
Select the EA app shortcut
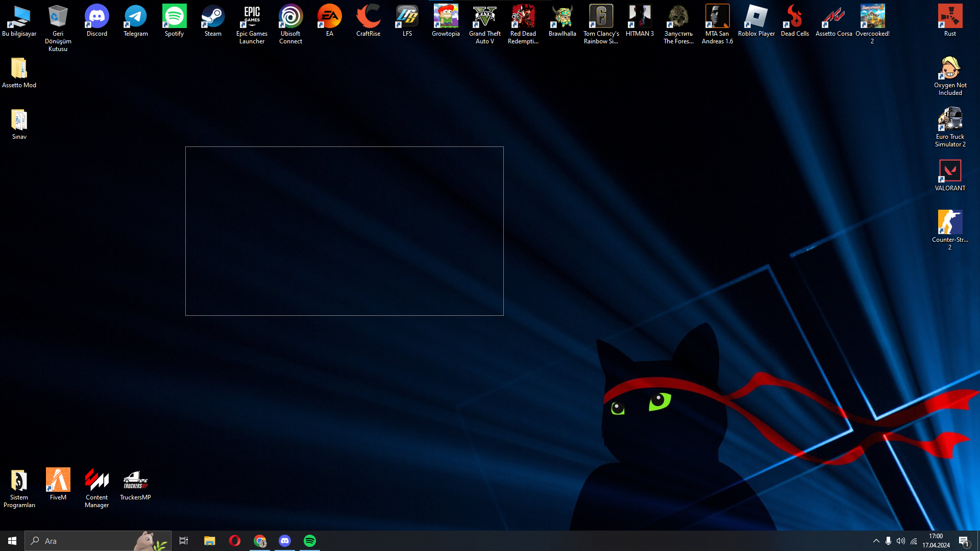330,21
